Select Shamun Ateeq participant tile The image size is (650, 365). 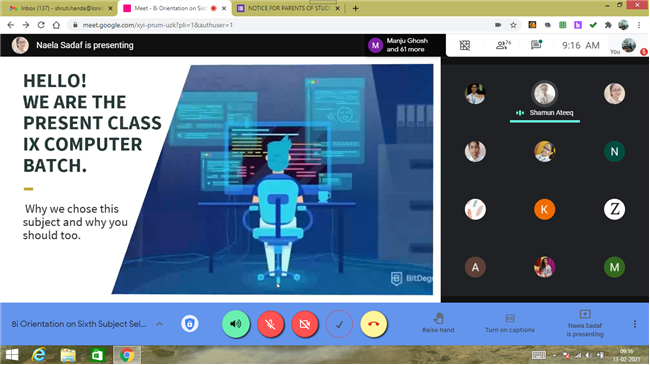pos(545,100)
